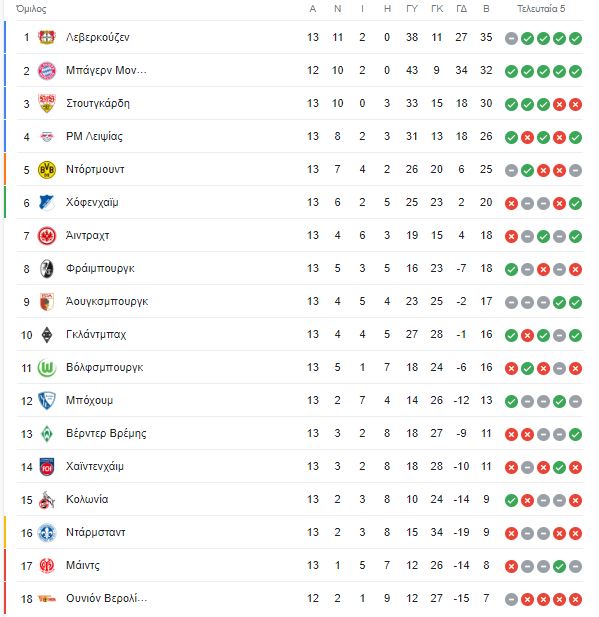
Task: Click the Wolfsburg green W logo
Action: pyautogui.click(x=46, y=368)
